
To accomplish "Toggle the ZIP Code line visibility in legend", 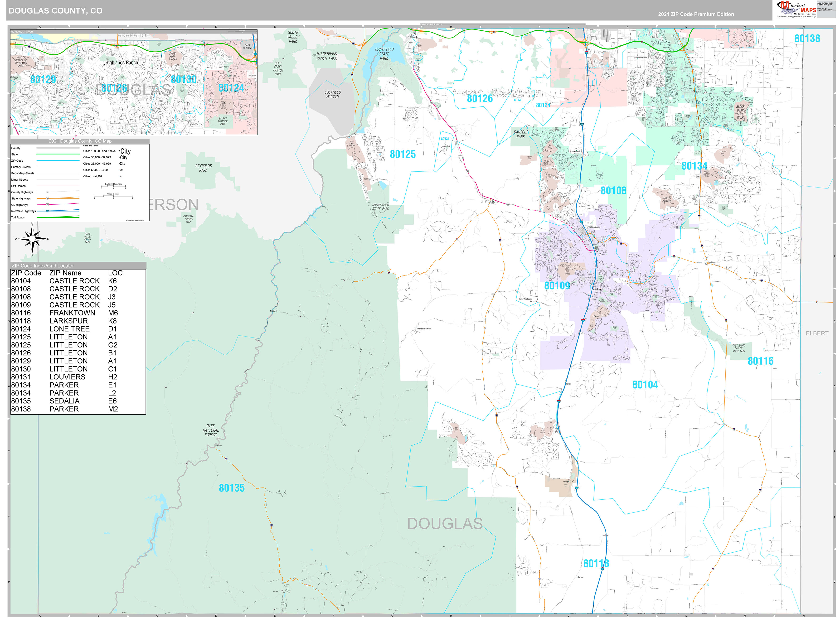I will 58,161.
